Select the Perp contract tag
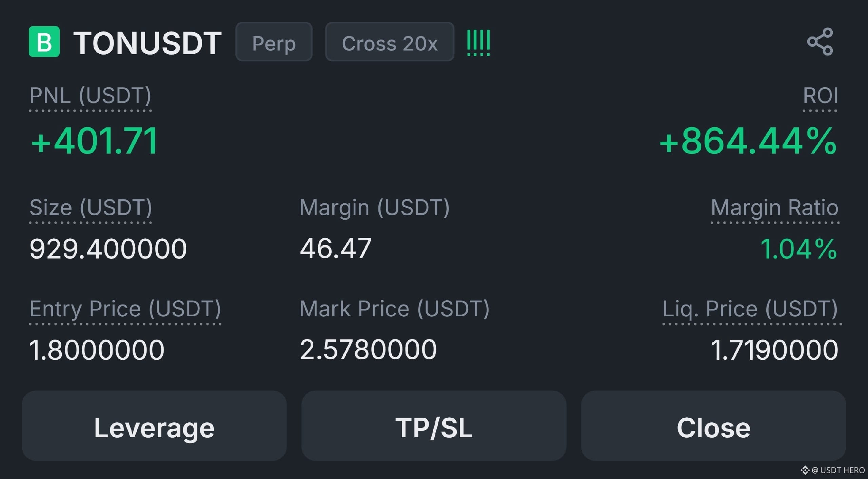868x479 pixels. tap(274, 42)
